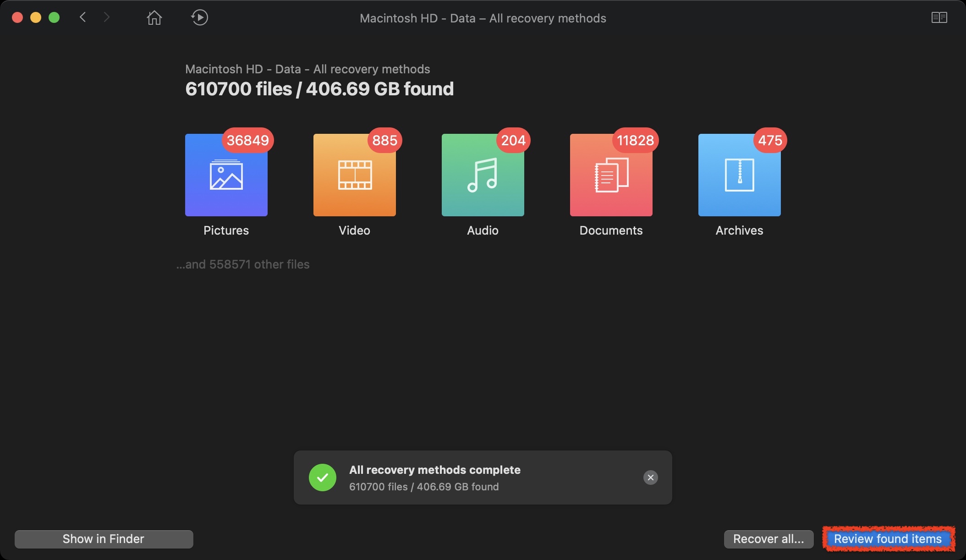
Task: Minimize the window with the yellow button
Action: pos(36,17)
